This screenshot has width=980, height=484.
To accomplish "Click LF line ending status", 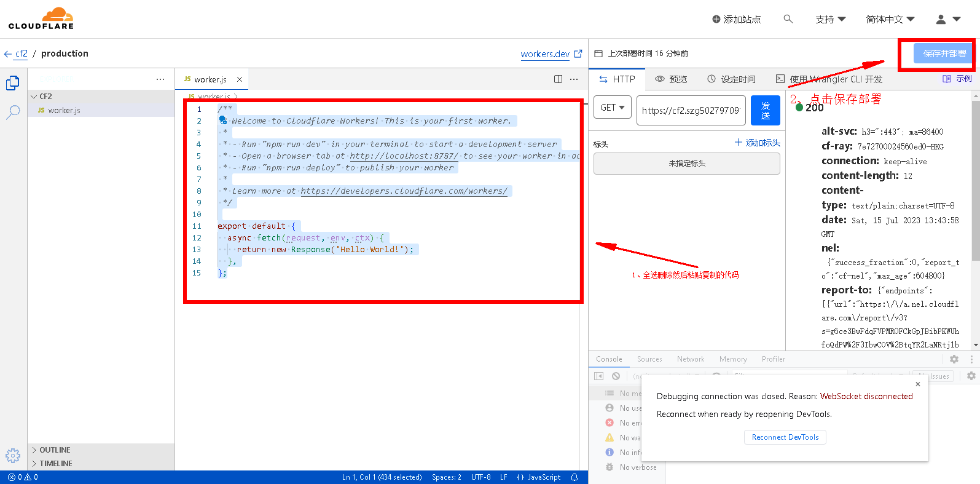I will click(504, 477).
